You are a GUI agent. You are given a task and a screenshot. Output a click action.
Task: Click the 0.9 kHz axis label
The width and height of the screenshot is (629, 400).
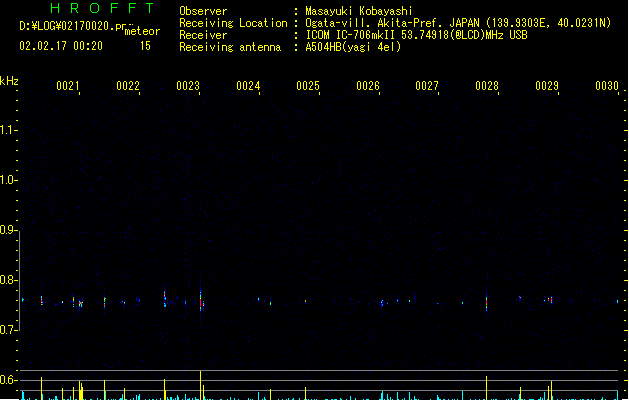click(x=8, y=230)
